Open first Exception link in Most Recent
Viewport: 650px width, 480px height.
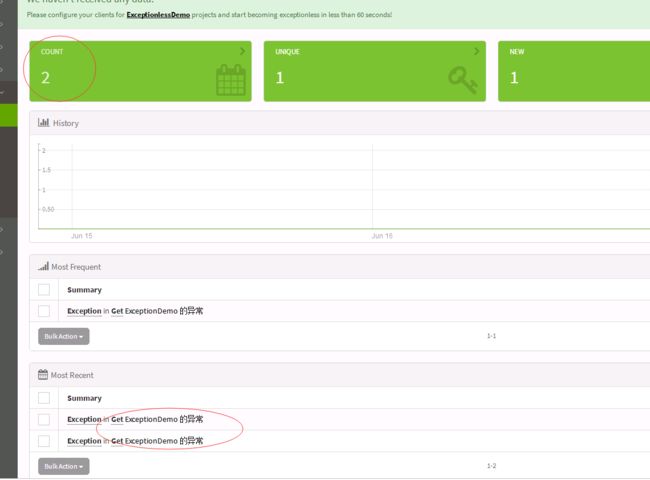tap(84, 419)
